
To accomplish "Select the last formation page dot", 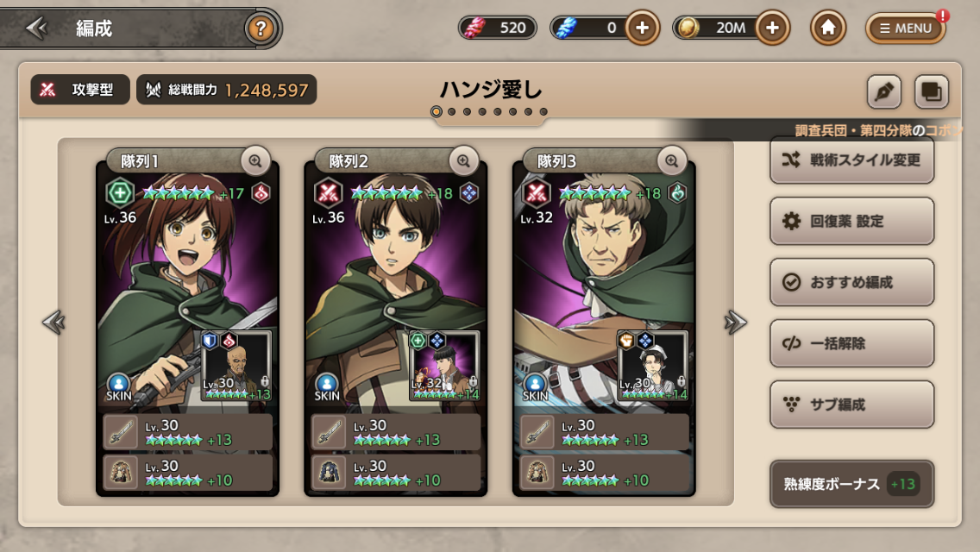I will point(543,112).
